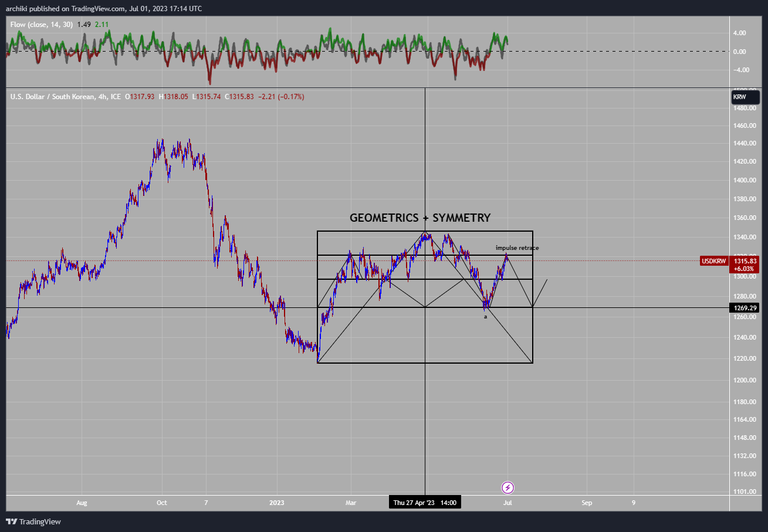The image size is (768, 532).
Task: Select the impulse retrace text annotation
Action: pyautogui.click(x=517, y=248)
